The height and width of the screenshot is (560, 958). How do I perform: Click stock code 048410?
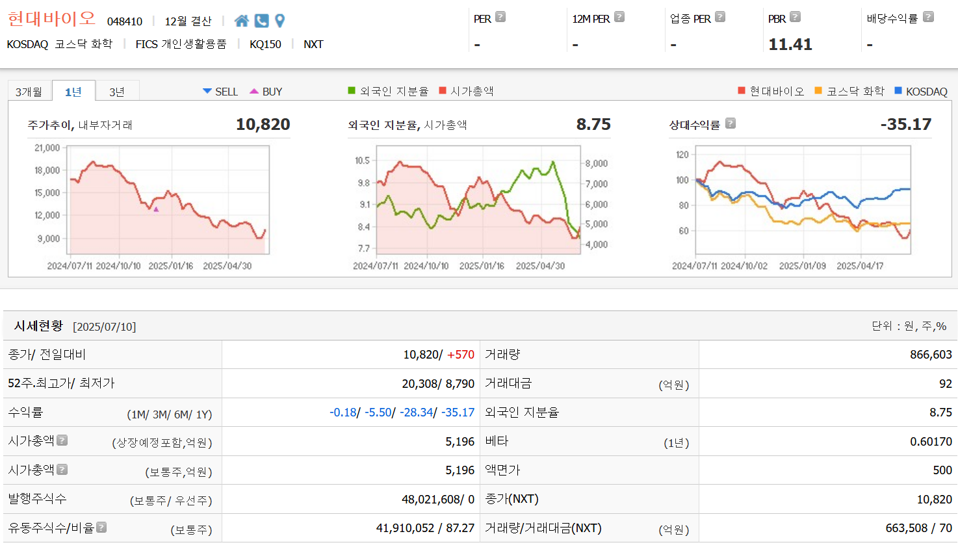point(125,21)
